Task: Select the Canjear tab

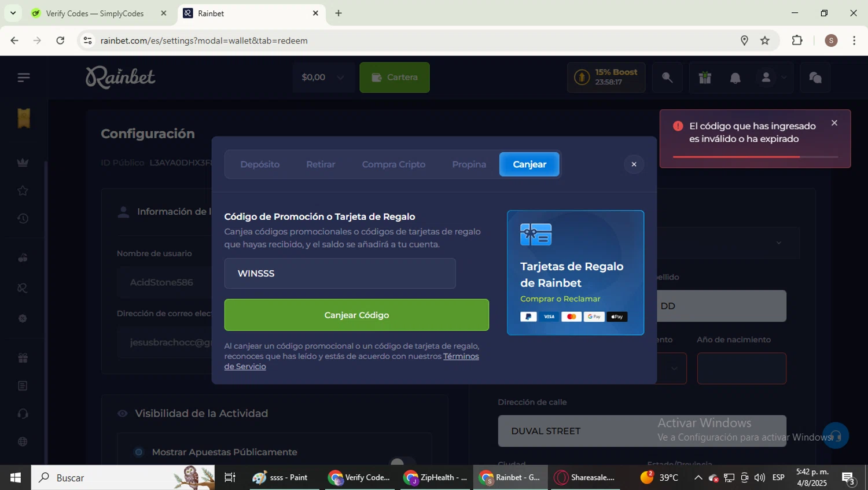Action: click(529, 164)
